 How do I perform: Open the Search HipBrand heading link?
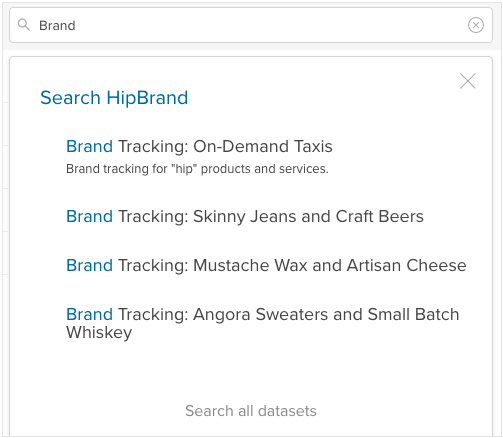114,98
